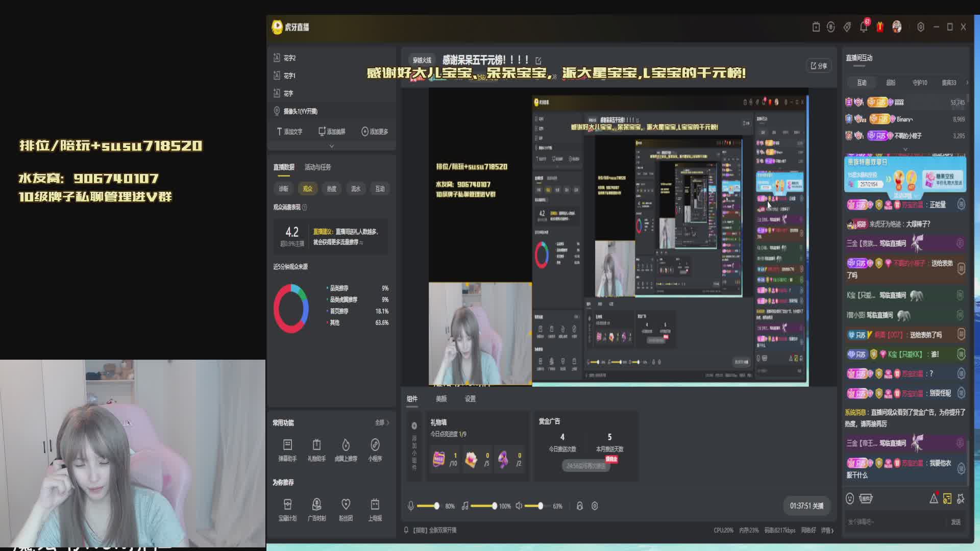Click the 01:37:51 关播 stop-stream button
The image size is (980, 551).
coord(806,506)
